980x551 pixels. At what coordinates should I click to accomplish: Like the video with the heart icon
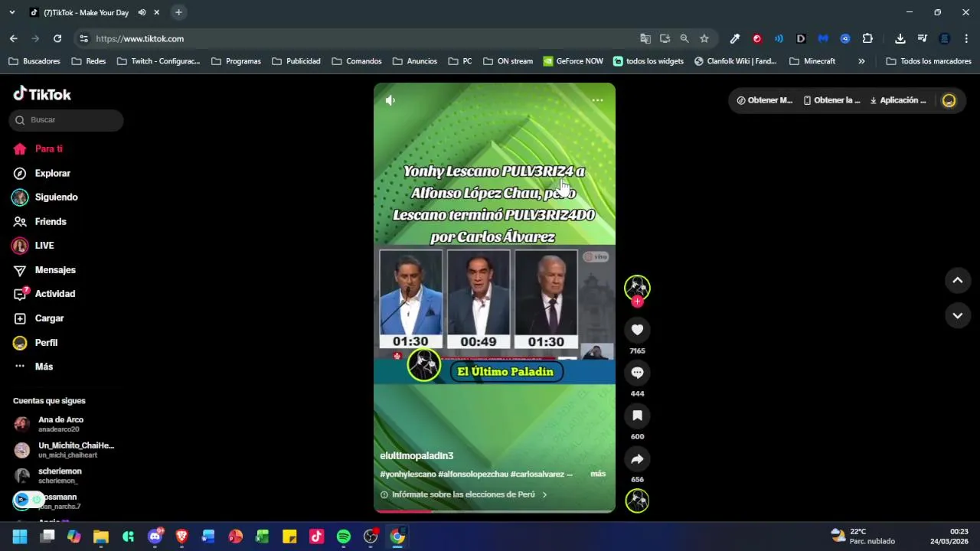click(637, 330)
